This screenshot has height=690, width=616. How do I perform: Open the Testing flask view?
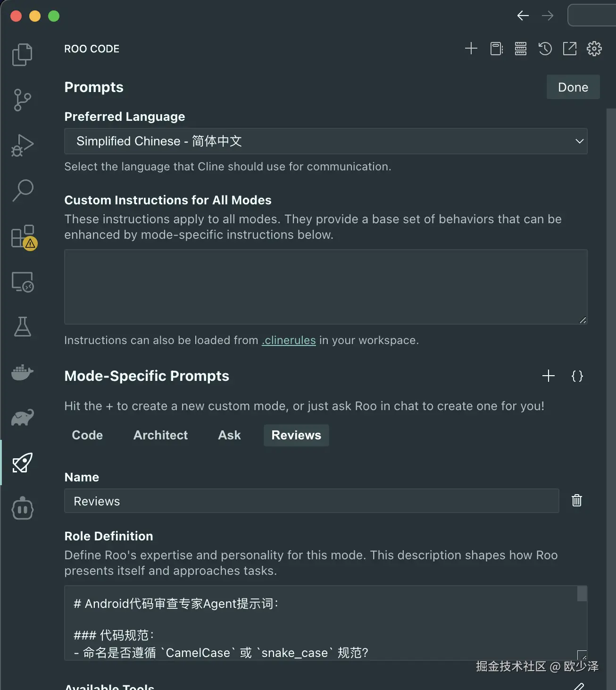pos(22,327)
